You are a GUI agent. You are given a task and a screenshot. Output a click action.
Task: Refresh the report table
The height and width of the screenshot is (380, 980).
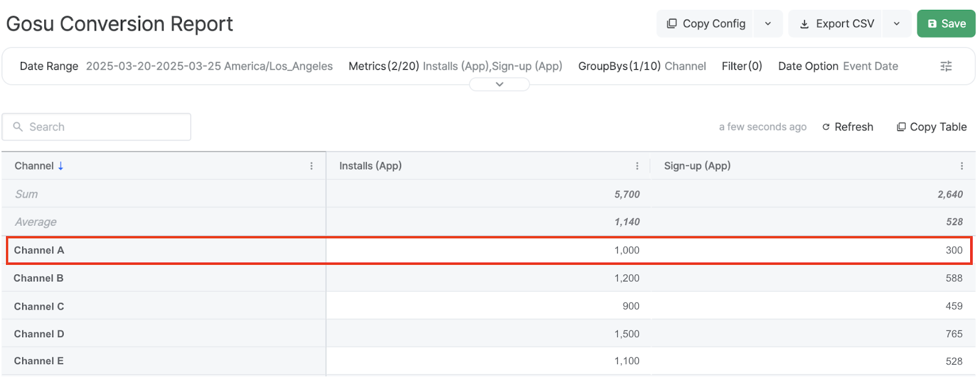coord(848,127)
